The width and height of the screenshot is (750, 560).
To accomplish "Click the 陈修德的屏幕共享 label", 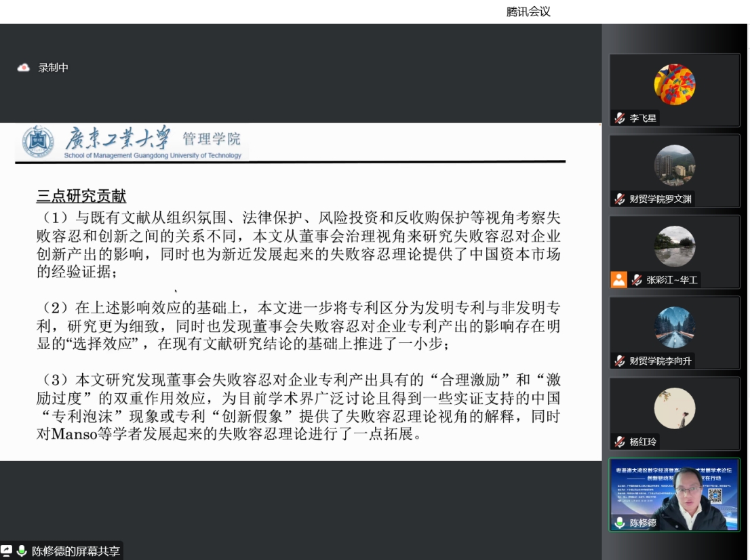I will 75,551.
